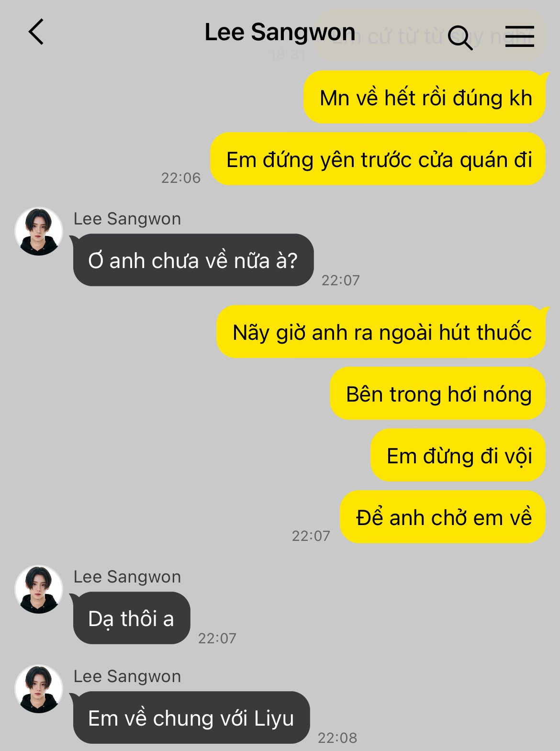Select message 'Nãy giờ anh ra ngoài hút thuốc'

(x=381, y=332)
